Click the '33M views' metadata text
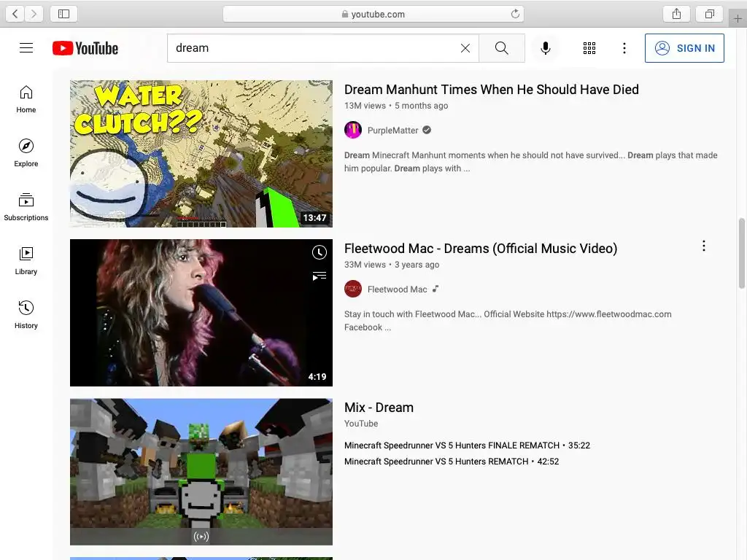Screen dimensions: 747x560 [365, 265]
